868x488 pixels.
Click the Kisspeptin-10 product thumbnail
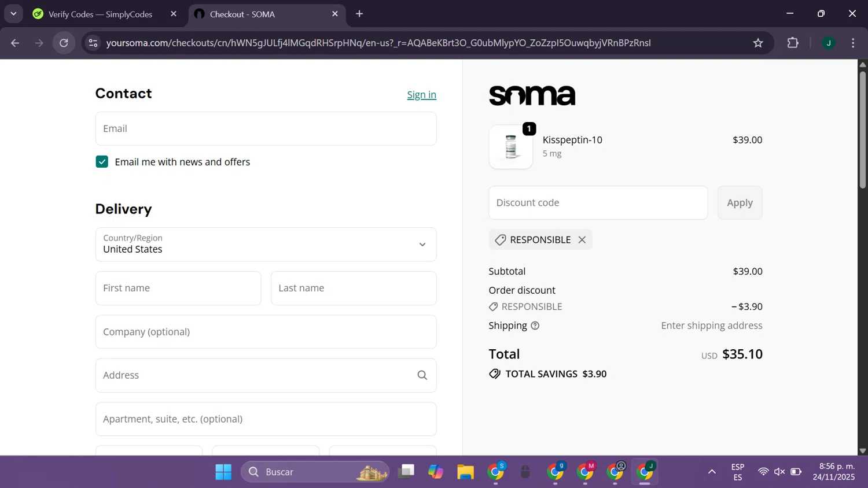(x=511, y=147)
